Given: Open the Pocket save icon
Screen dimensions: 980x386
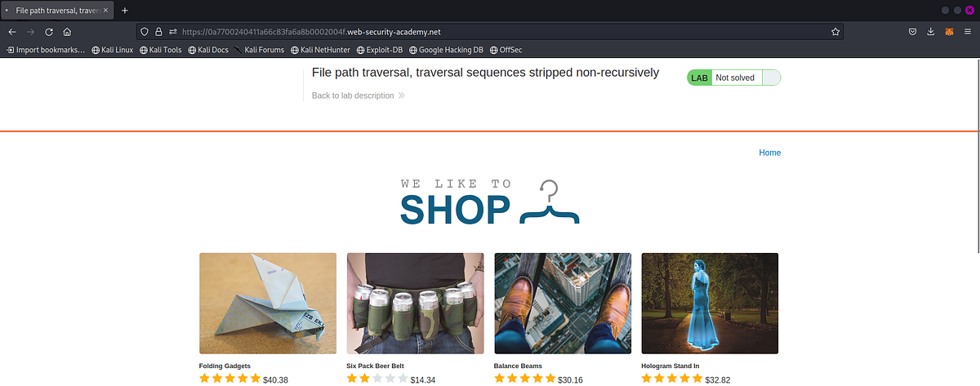Looking at the screenshot, I should click(x=913, y=32).
